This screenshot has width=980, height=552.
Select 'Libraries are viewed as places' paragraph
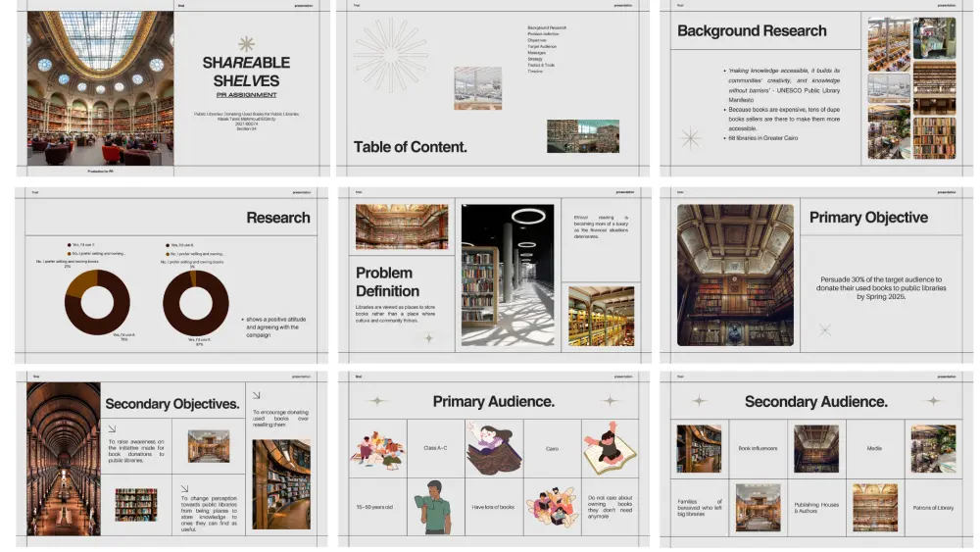click(x=395, y=314)
